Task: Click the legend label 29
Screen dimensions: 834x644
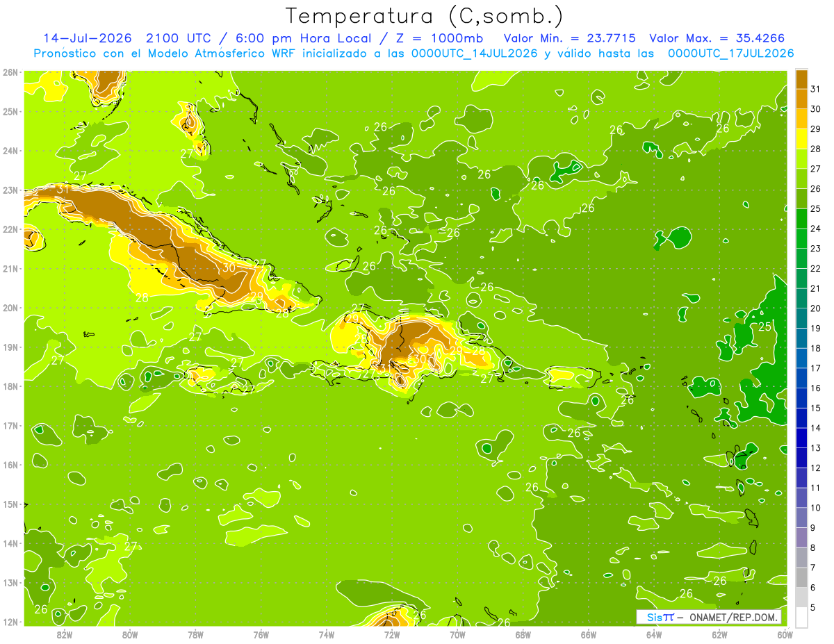Action: 815,129
